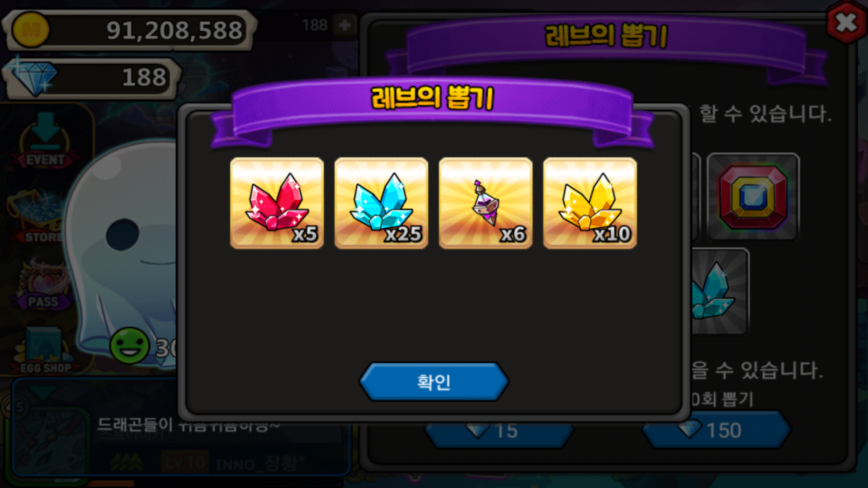The width and height of the screenshot is (868, 488).
Task: Open the EGG SHOP icon
Action: pyautogui.click(x=45, y=350)
